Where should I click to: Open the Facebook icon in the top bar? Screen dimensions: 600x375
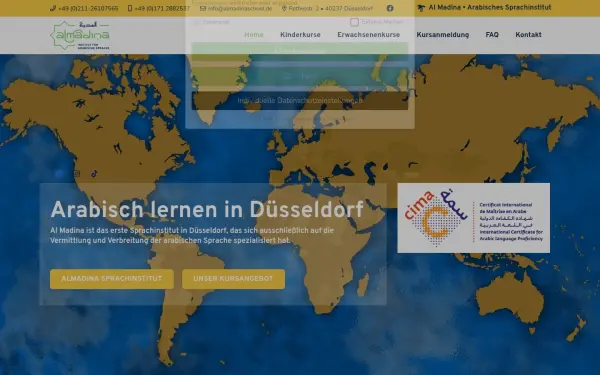click(x=390, y=8)
